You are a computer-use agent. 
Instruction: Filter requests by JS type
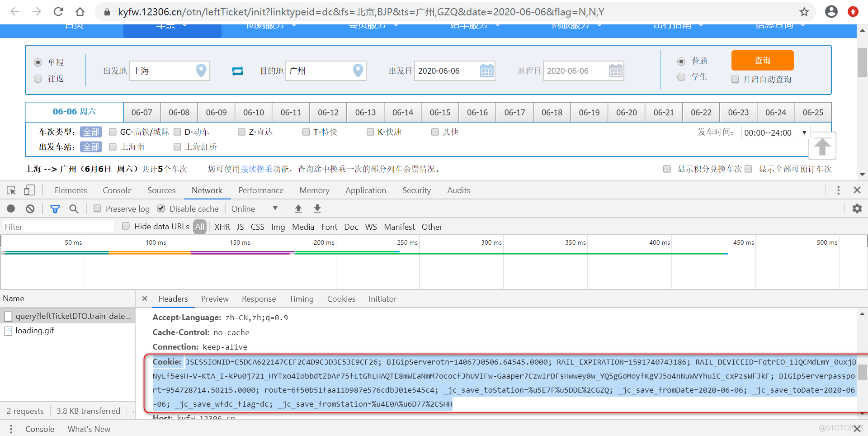tap(240, 227)
